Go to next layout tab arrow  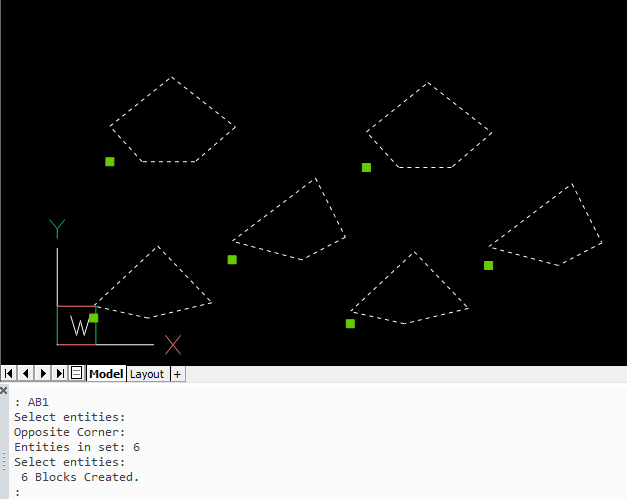[x=43, y=373]
